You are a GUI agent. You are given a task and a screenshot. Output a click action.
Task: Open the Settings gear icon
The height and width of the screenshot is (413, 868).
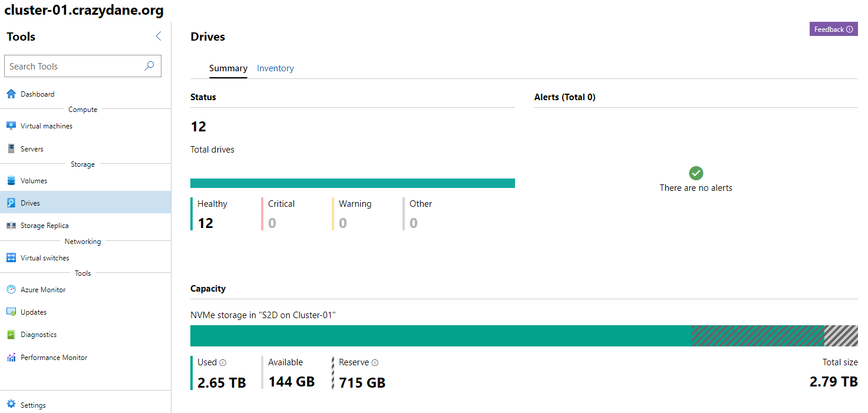click(11, 405)
